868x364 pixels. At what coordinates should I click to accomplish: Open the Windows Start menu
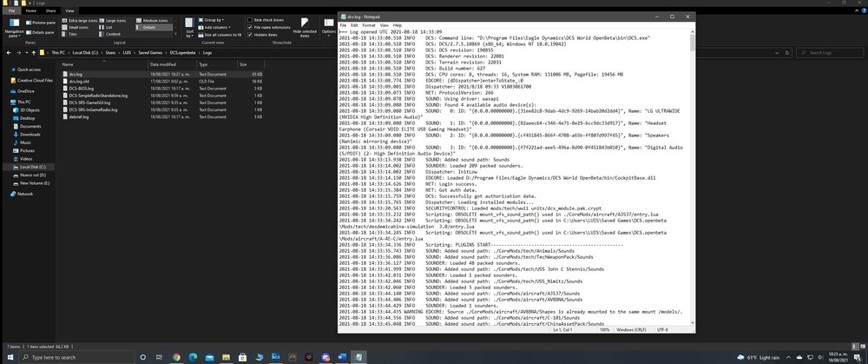coord(9,357)
